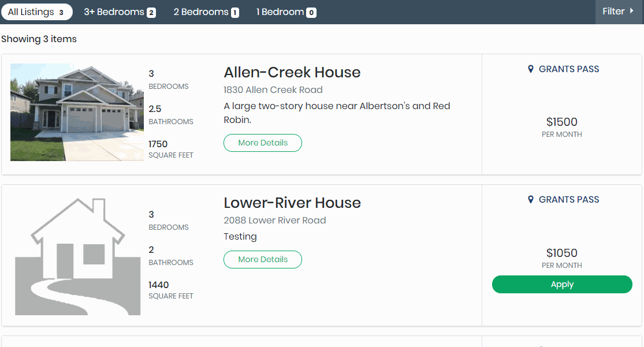Screen dimensions: 644x347
Task: Click the Allen-Creek House title
Action: point(292,72)
